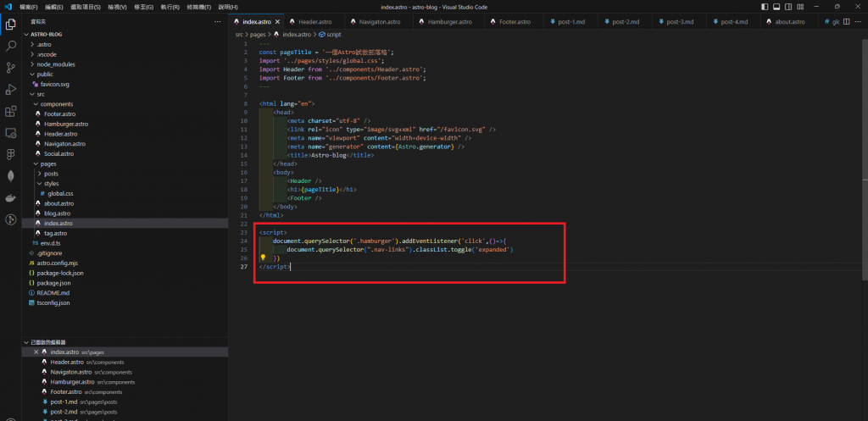This screenshot has width=868, height=421.
Task: Switch to the post-1.md editor tab
Action: 570,21
